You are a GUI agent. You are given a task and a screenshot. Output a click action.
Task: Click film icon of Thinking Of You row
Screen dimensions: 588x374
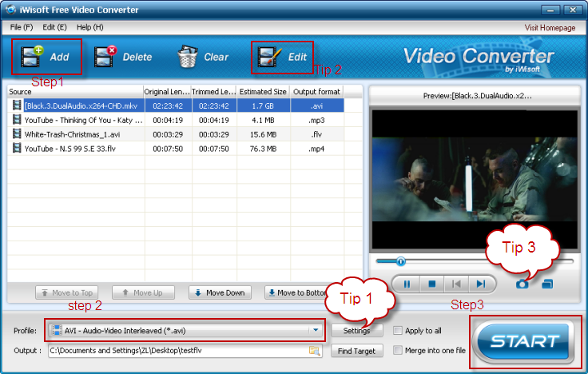[17, 120]
